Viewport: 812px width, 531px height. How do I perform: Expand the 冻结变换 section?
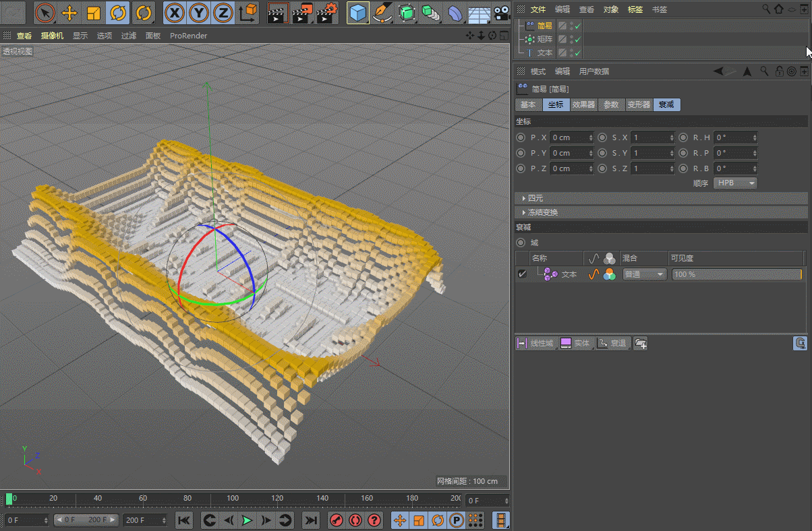pyautogui.click(x=661, y=212)
